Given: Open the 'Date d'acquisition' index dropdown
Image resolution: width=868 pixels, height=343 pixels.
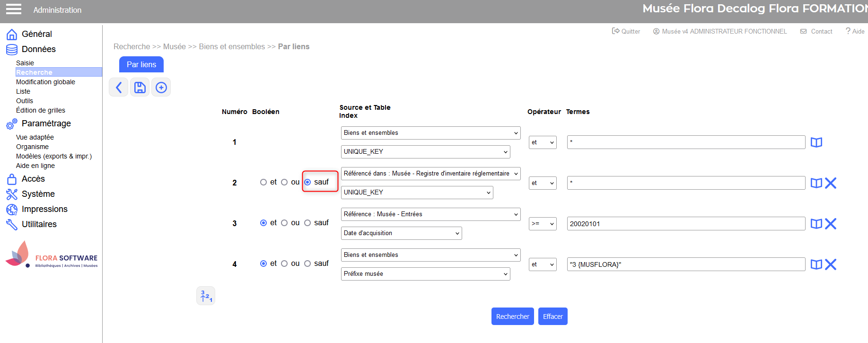Looking at the screenshot, I should coord(401,233).
